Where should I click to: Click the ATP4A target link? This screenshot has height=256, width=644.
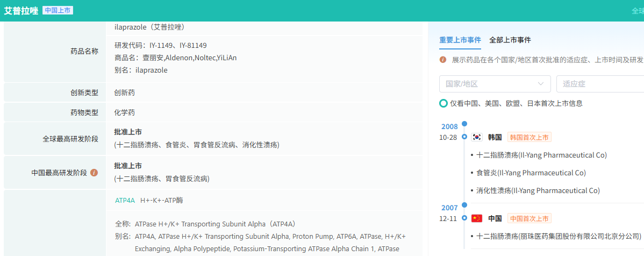click(125, 200)
